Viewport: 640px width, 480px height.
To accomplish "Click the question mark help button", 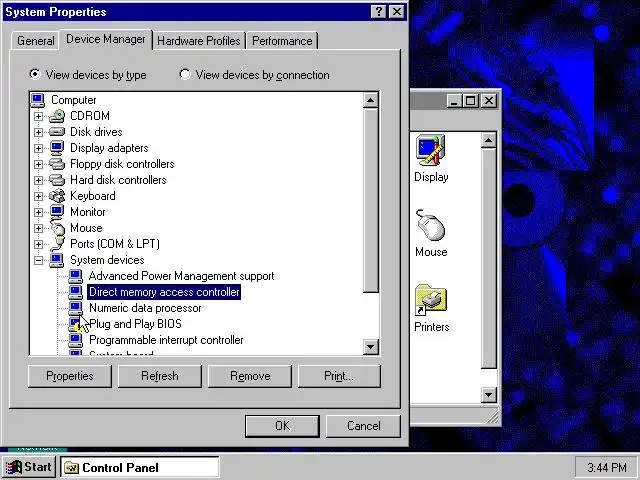I will pos(378,11).
